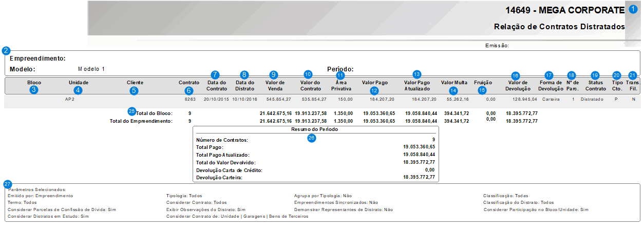Click 'Considerar Parcelas de Confissão de Dívida: Sim'
Image resolution: width=644 pixels, height=228 pixels.
coord(62,210)
